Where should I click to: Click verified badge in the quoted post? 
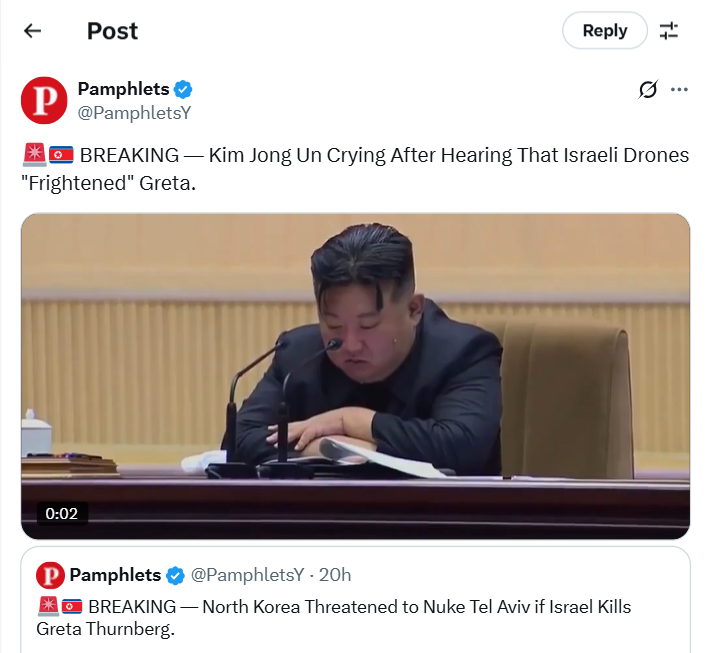click(175, 576)
